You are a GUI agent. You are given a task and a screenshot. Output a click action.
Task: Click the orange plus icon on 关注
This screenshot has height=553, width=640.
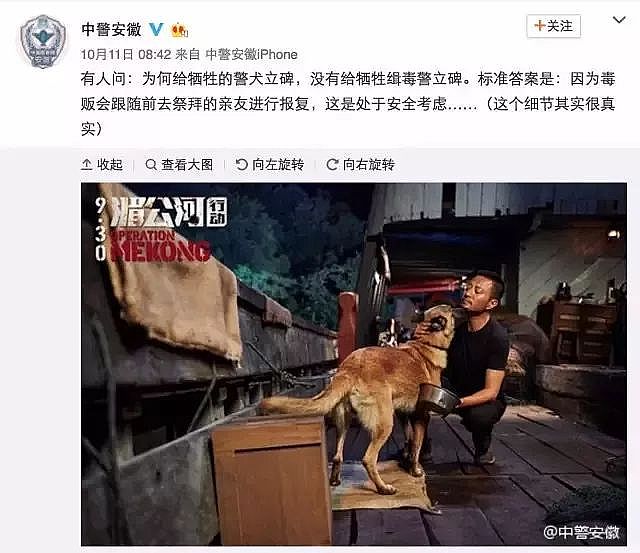(539, 26)
